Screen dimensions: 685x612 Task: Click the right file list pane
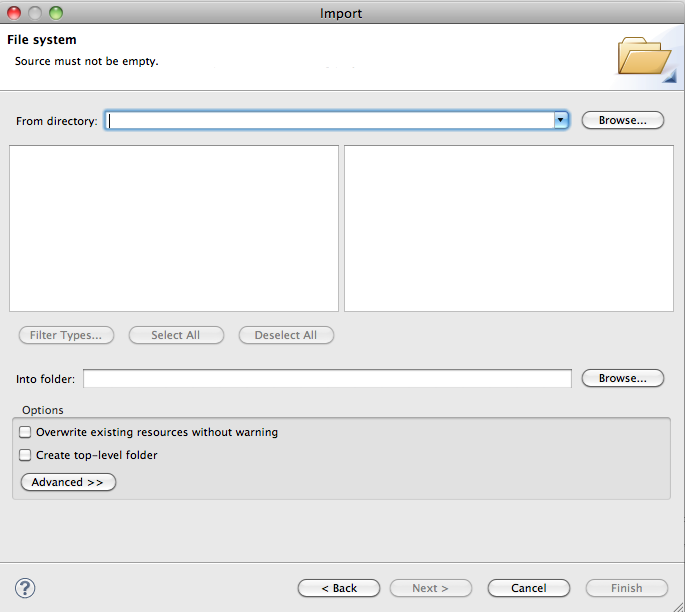pos(508,228)
